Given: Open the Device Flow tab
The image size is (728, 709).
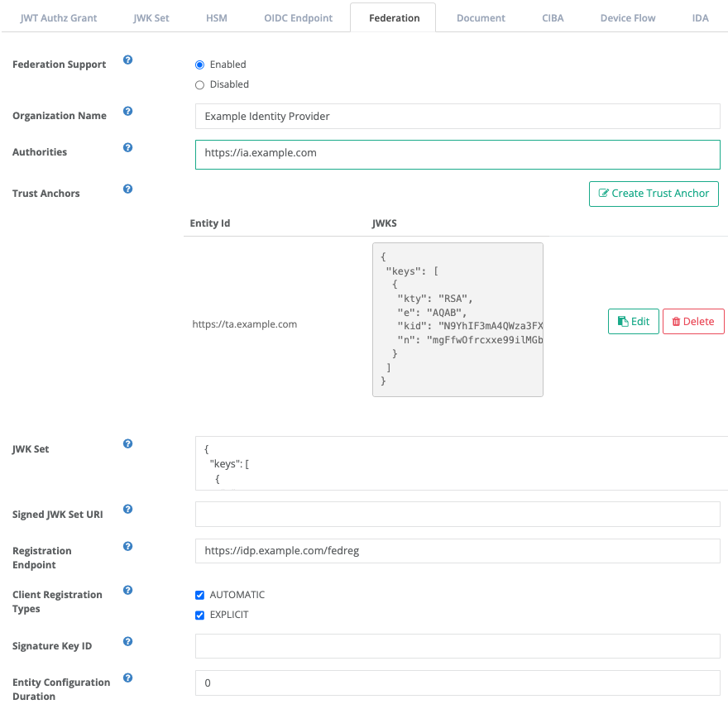Looking at the screenshot, I should click(x=628, y=18).
